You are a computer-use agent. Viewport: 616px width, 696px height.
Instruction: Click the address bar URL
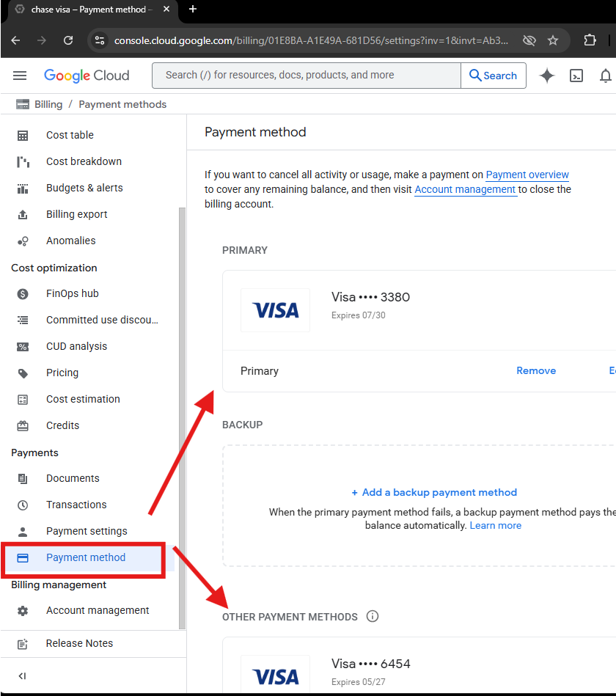point(311,41)
